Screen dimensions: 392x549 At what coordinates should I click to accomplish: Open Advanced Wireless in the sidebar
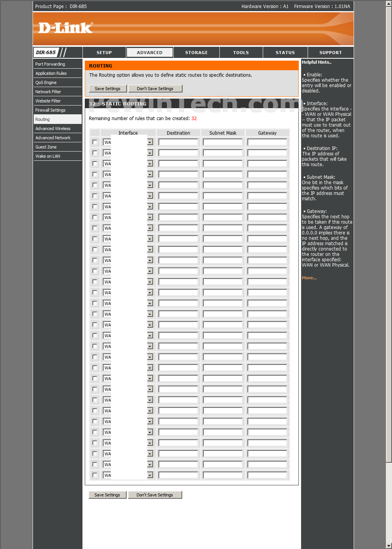coord(58,129)
